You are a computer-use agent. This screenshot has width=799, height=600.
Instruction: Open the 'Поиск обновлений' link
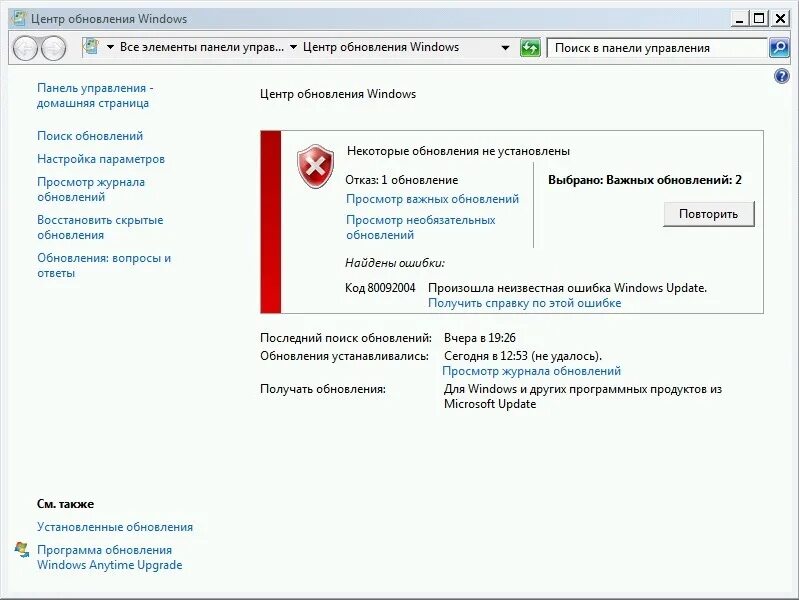point(90,136)
